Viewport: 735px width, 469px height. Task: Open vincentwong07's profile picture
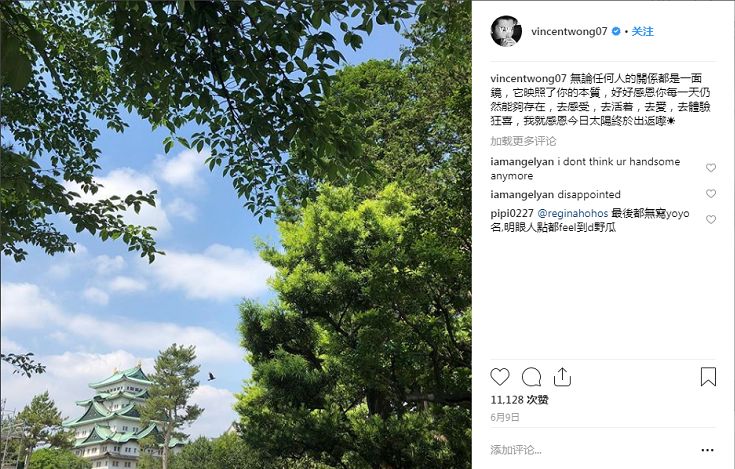(506, 31)
